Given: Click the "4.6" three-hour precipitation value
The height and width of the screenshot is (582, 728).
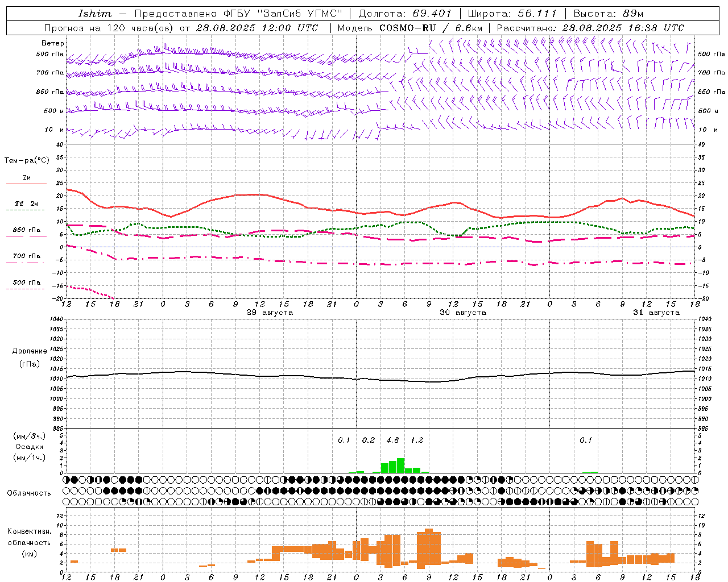Looking at the screenshot, I should pos(392,440).
